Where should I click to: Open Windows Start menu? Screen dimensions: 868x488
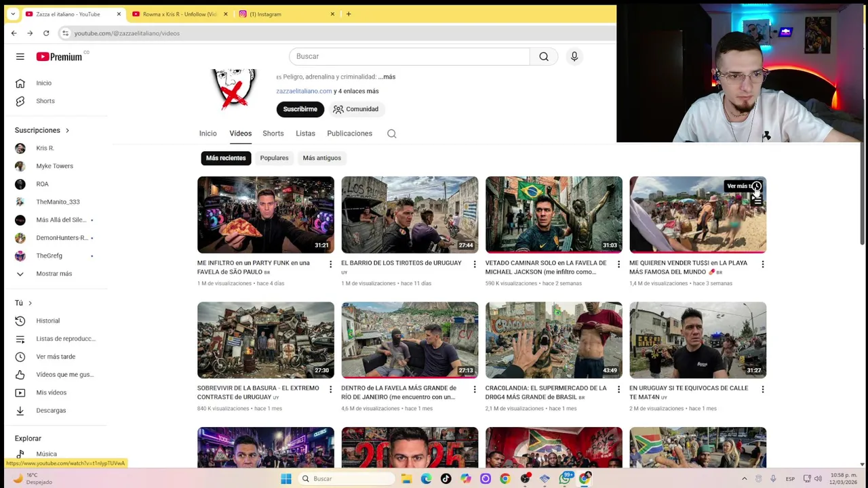[x=286, y=479]
